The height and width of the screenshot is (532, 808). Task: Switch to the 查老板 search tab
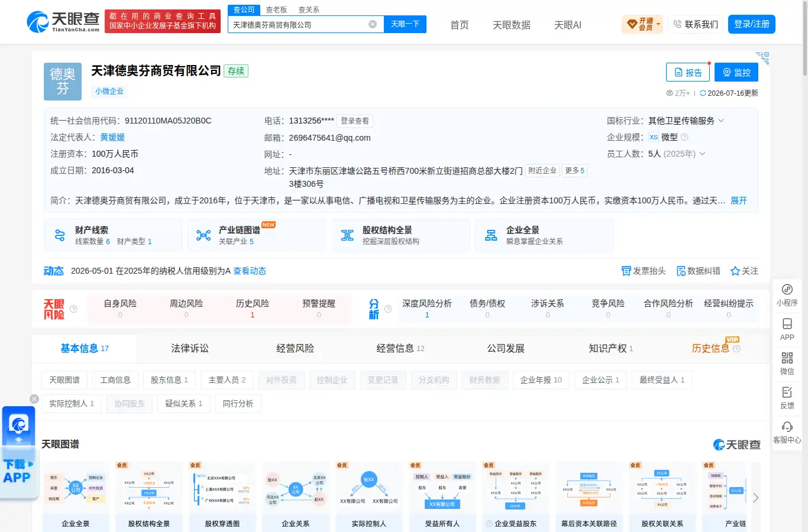276,9
